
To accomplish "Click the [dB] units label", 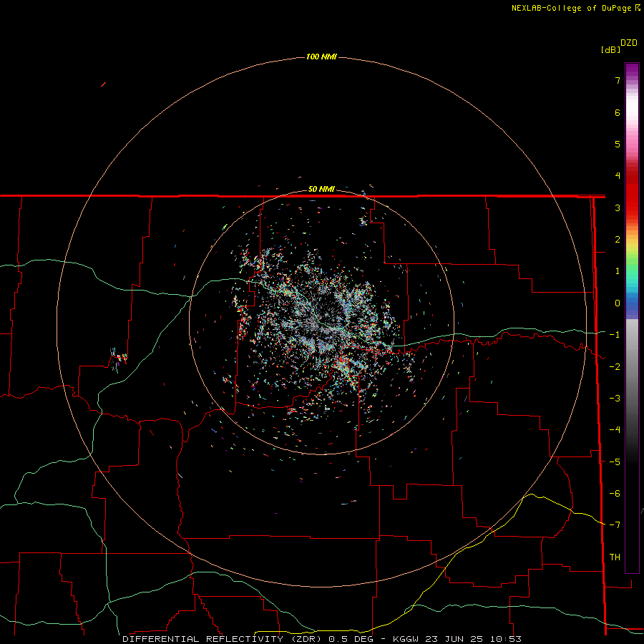I will (x=610, y=49).
